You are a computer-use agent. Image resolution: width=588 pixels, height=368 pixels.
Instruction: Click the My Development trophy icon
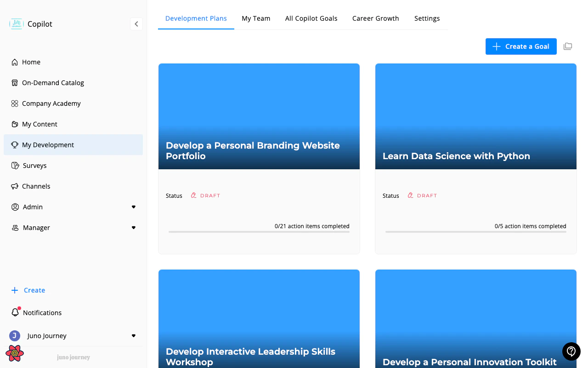[x=15, y=145]
